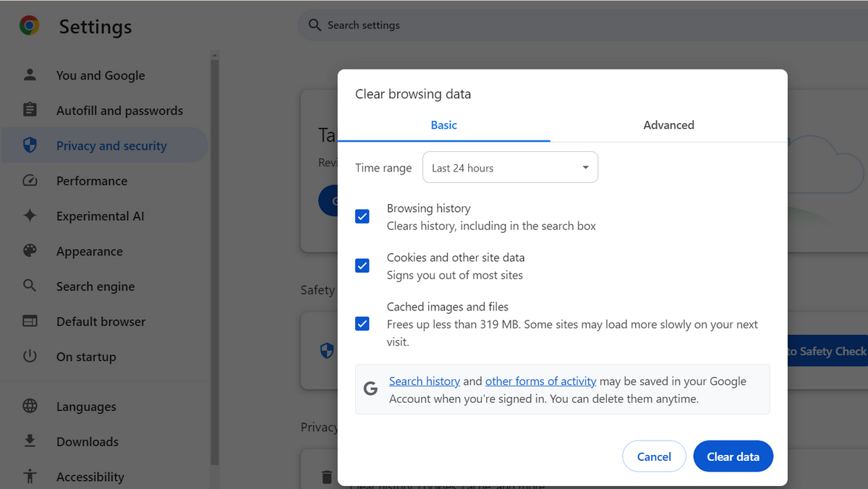Screen dimensions: 868x489
Task: Expand the Last 24 hours selector
Action: click(x=510, y=167)
